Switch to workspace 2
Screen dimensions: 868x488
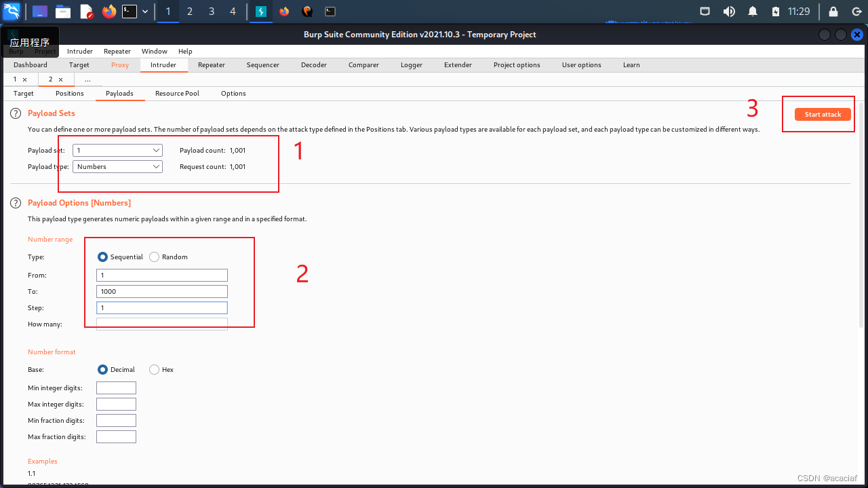(x=190, y=12)
